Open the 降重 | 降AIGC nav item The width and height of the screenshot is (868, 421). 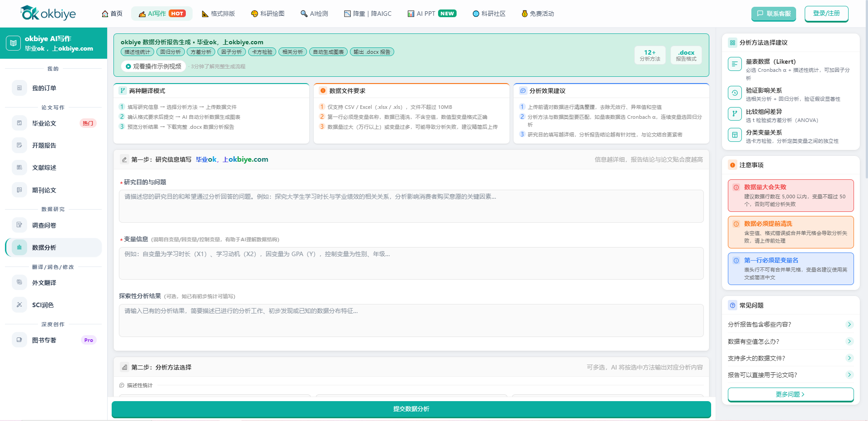click(x=368, y=14)
